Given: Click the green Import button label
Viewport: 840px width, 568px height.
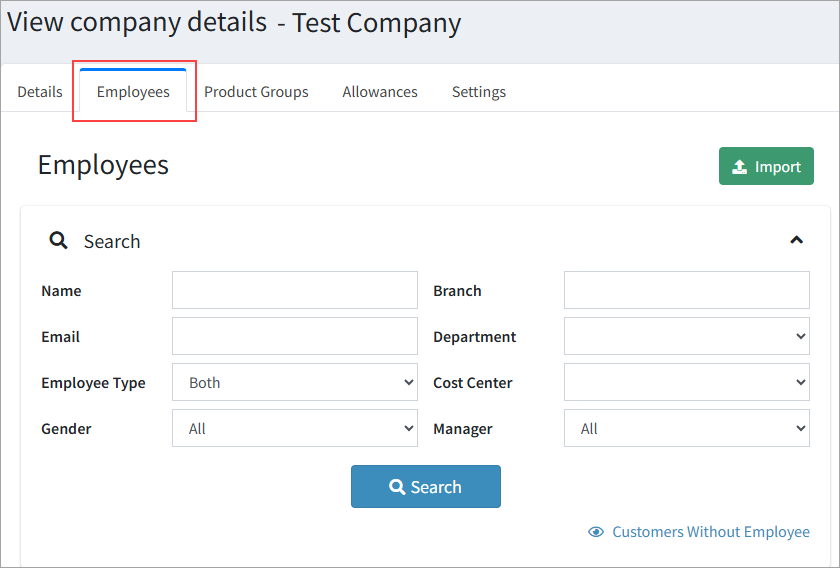Looking at the screenshot, I should coord(777,167).
